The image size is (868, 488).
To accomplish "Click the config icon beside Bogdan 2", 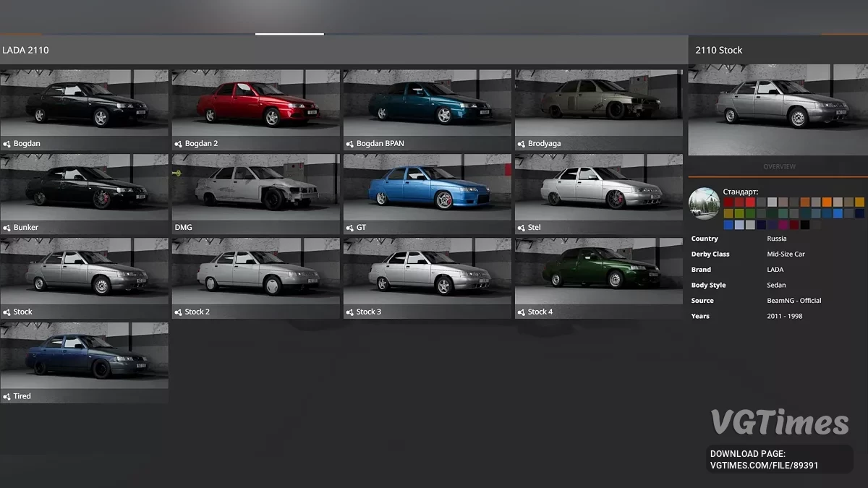I will pos(178,144).
